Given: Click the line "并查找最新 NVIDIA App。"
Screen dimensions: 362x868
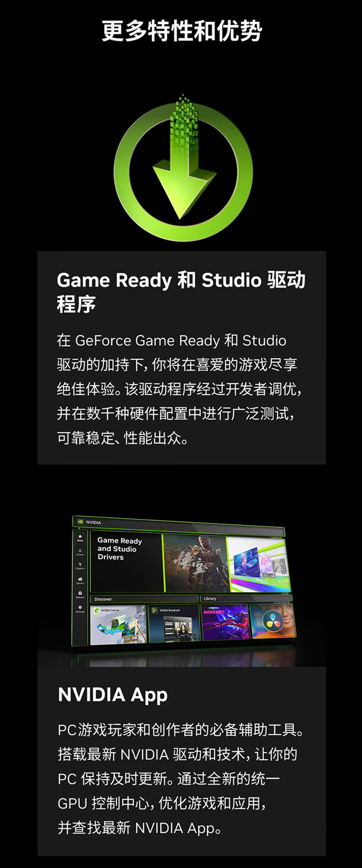Looking at the screenshot, I should click(140, 828).
